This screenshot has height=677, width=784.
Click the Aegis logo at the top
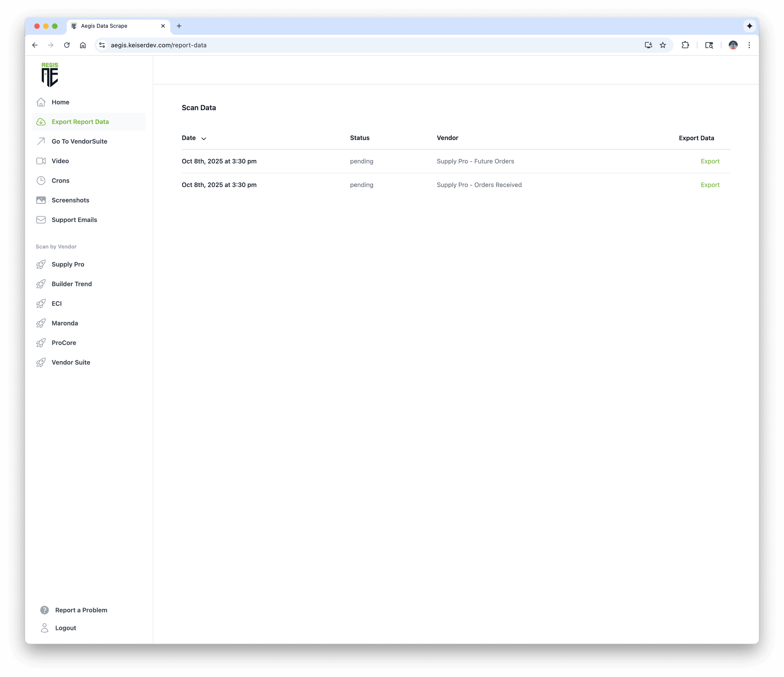click(49, 75)
